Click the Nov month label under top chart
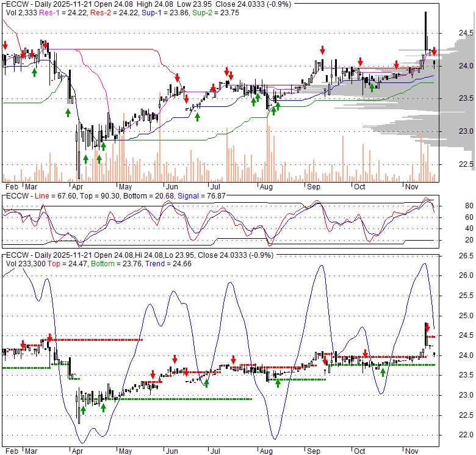The width and height of the screenshot is (476, 455). point(412,186)
